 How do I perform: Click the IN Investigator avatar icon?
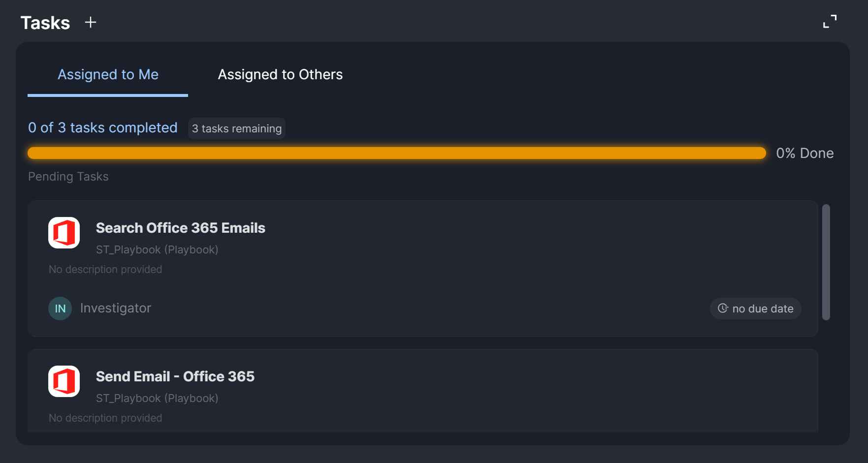[x=60, y=309]
